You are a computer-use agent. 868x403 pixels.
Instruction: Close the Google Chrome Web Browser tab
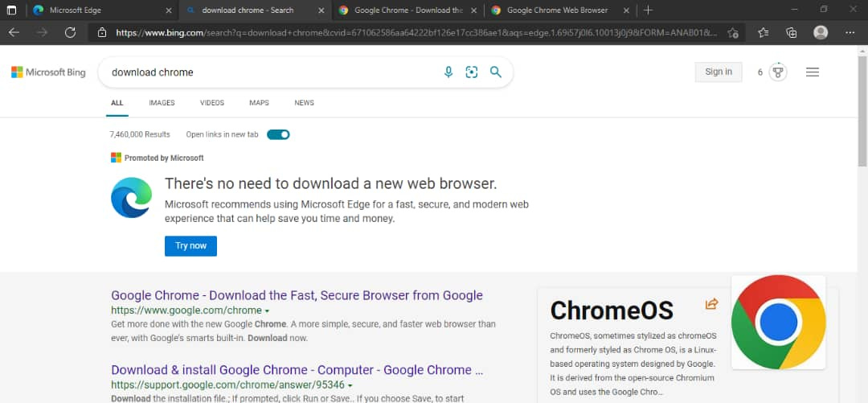(x=626, y=10)
